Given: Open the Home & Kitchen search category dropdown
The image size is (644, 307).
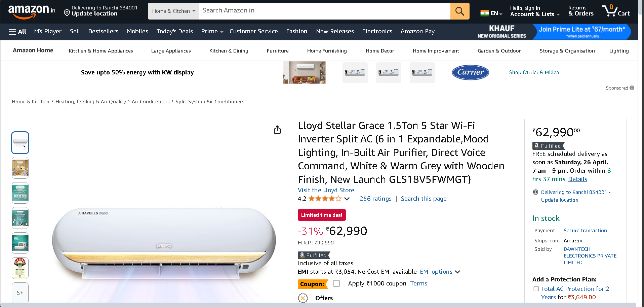Looking at the screenshot, I should tap(173, 11).
